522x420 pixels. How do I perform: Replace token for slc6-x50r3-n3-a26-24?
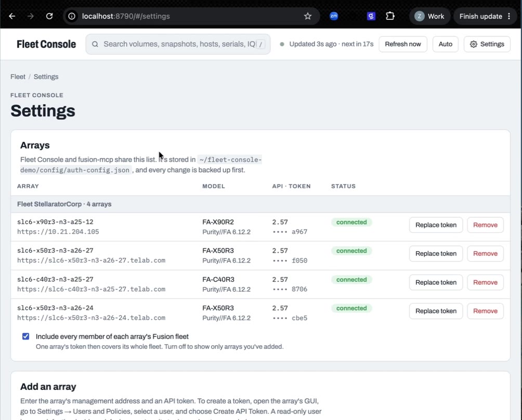pyautogui.click(x=436, y=311)
